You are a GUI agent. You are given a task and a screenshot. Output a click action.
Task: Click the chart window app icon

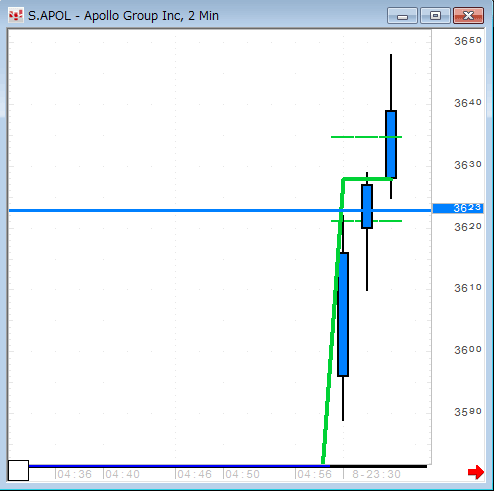pyautogui.click(x=15, y=15)
